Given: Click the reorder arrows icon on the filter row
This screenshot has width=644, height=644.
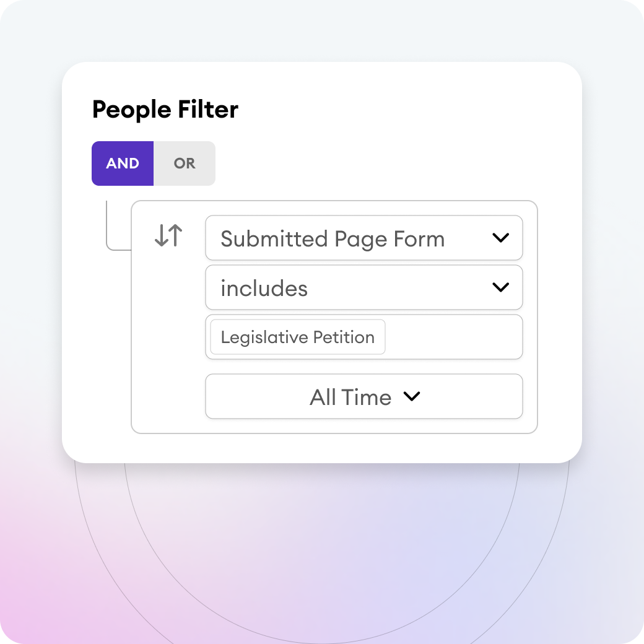Looking at the screenshot, I should [168, 235].
